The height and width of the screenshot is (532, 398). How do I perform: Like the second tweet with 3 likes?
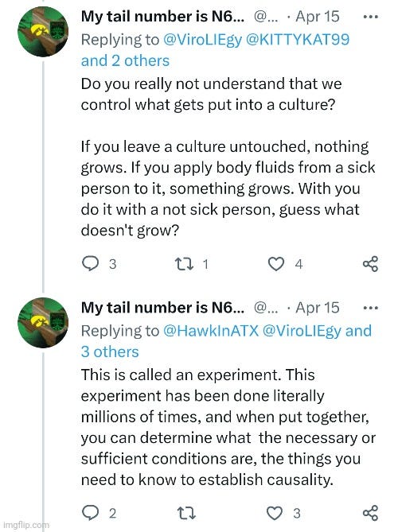coord(275,513)
